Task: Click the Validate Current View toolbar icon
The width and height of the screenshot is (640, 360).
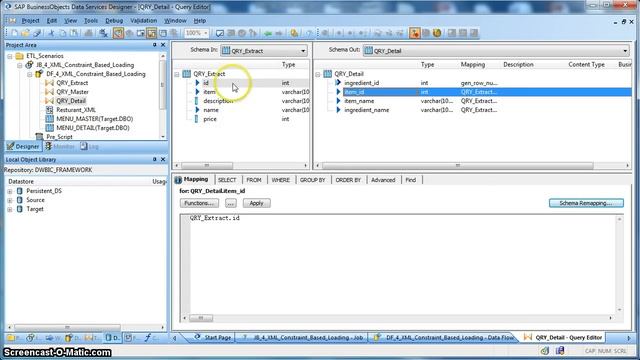Action: 220,33
